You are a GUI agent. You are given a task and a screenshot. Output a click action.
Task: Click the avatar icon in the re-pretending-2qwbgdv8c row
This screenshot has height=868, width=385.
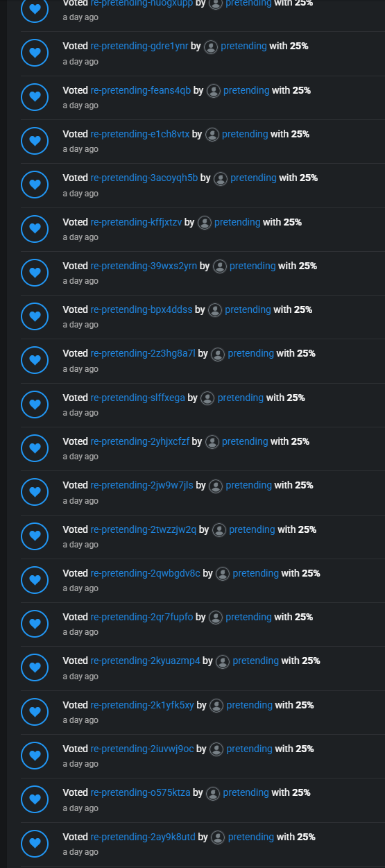(223, 574)
